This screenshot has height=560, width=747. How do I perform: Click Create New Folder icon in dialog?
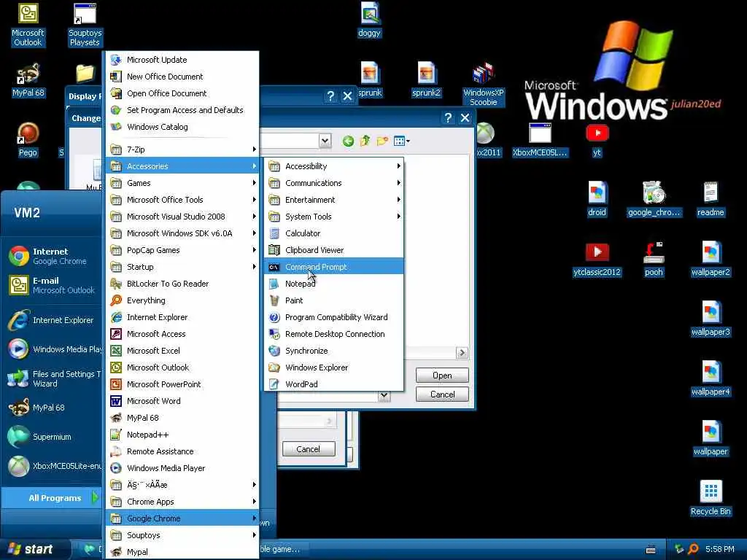pyautogui.click(x=382, y=141)
